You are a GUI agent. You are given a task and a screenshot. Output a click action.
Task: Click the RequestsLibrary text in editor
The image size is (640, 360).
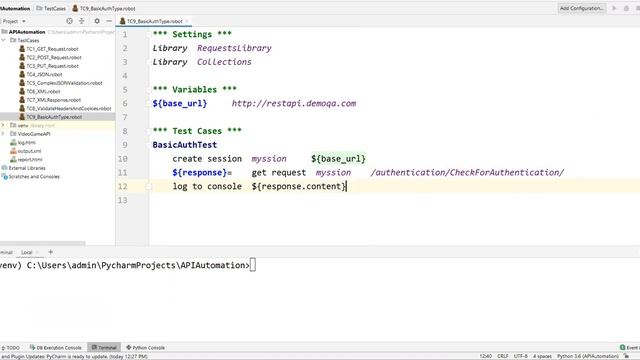click(x=234, y=48)
